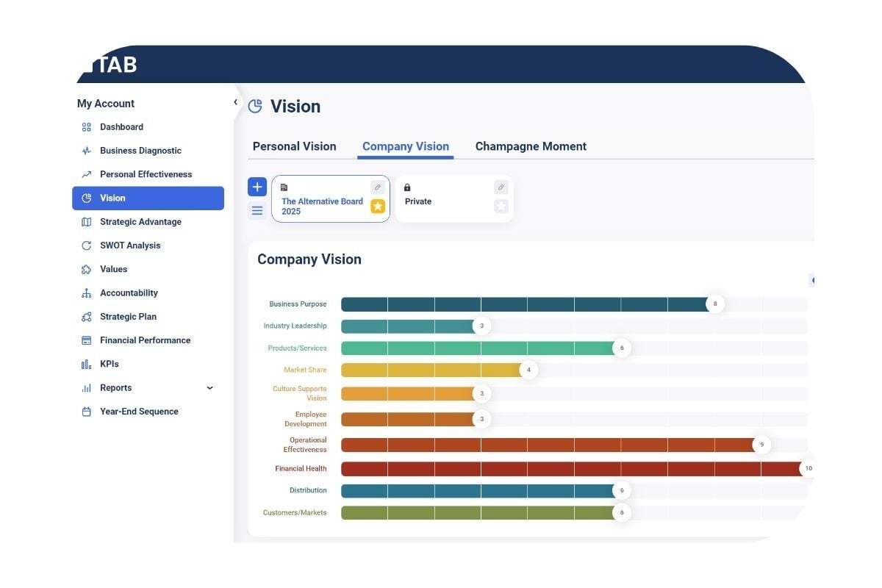Edit The Alternative Board 2025 pencil icon
The height and width of the screenshot is (588, 882).
coord(377,187)
